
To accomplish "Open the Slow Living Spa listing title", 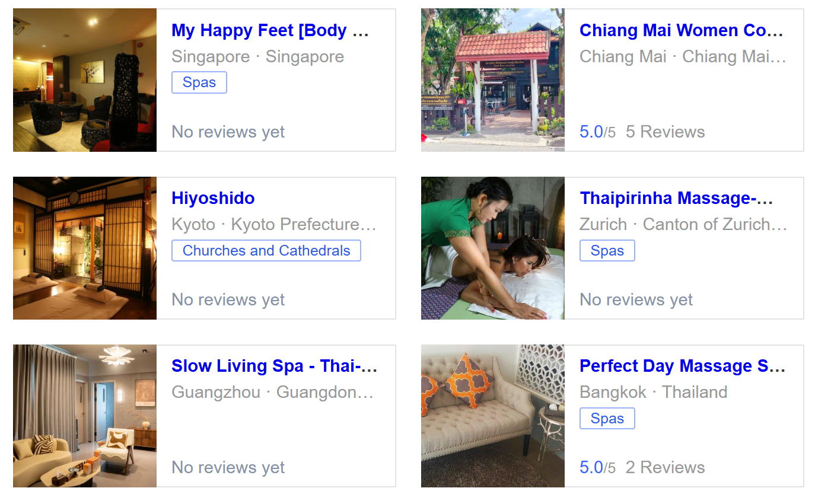I will pos(274,366).
